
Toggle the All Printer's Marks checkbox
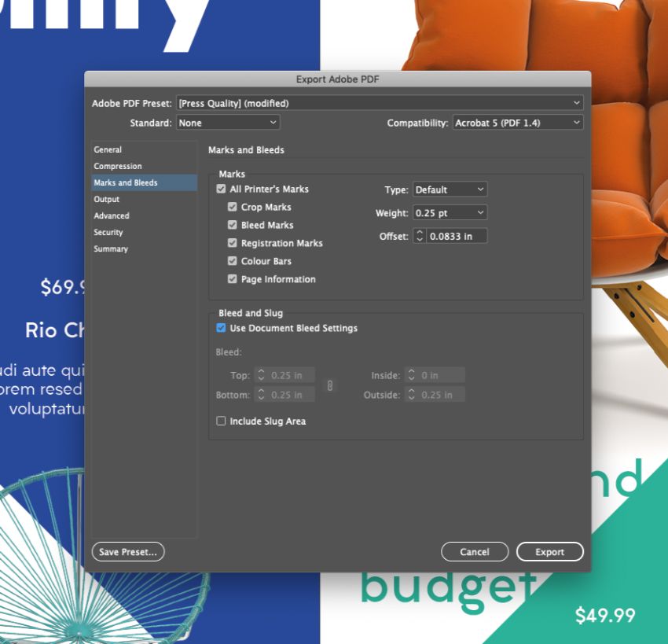[221, 189]
